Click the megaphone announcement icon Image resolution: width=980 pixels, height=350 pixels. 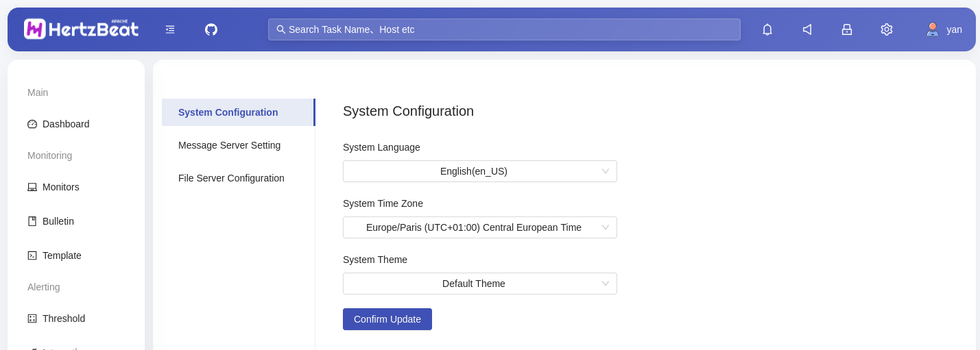(807, 29)
